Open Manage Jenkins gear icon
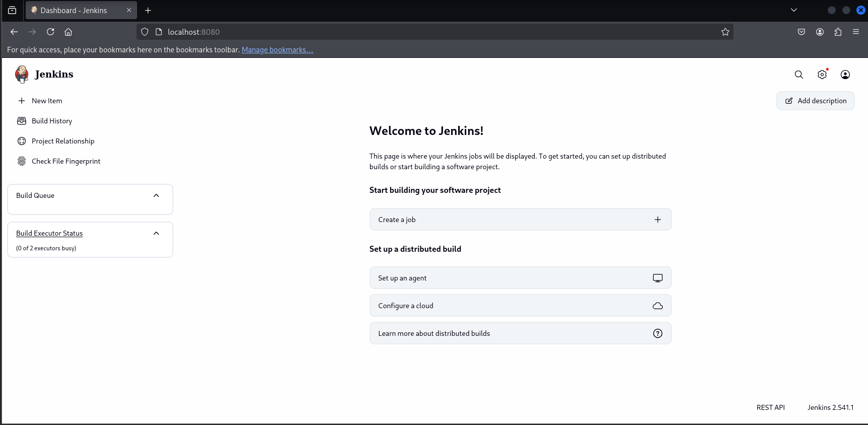Viewport: 868px width, 425px height. (822, 75)
